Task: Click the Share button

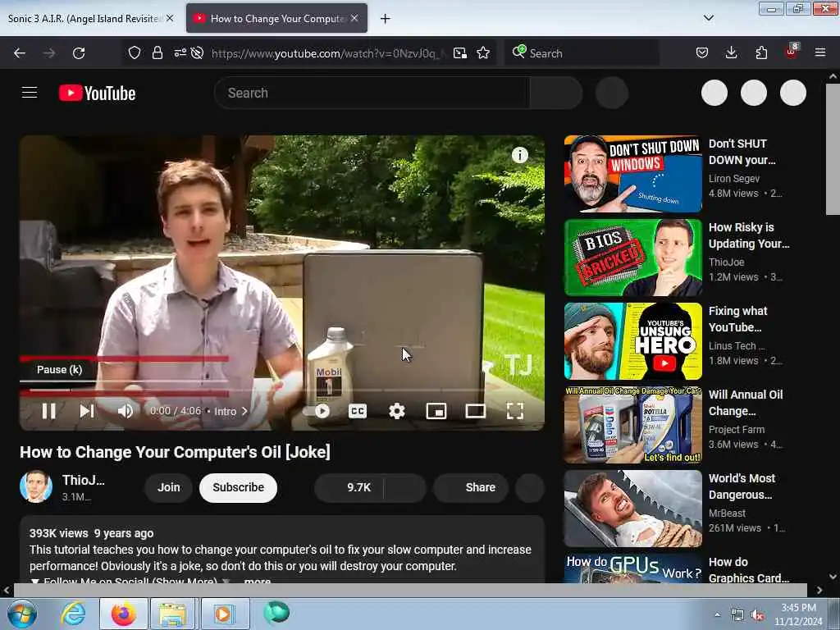Action: (472, 487)
